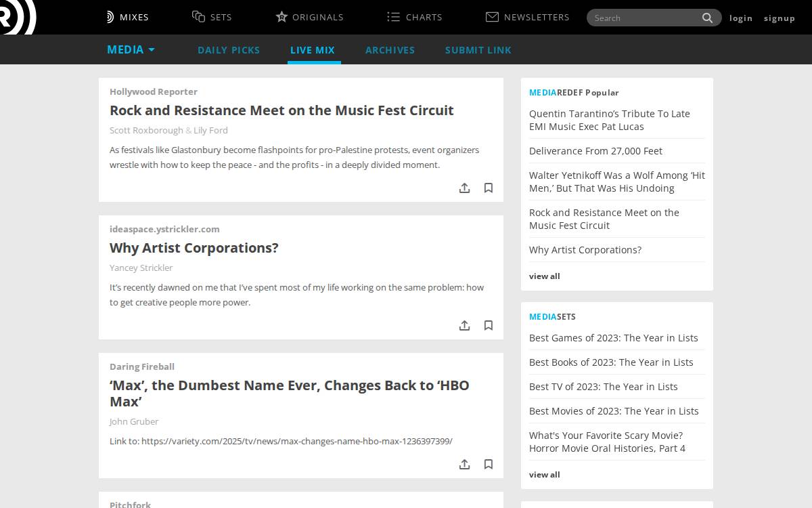Click view all under MEDIAREDEF Popular

point(544,276)
